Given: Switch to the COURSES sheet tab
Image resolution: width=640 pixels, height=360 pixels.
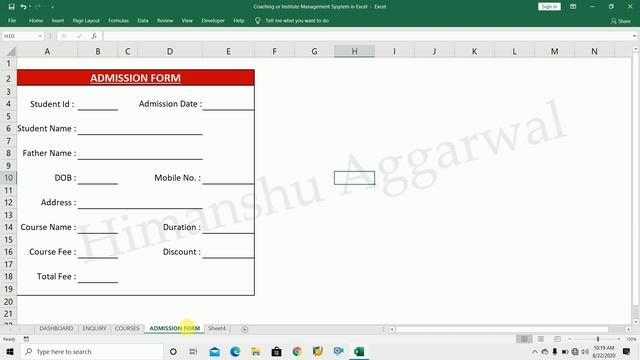Looking at the screenshot, I should tap(127, 328).
